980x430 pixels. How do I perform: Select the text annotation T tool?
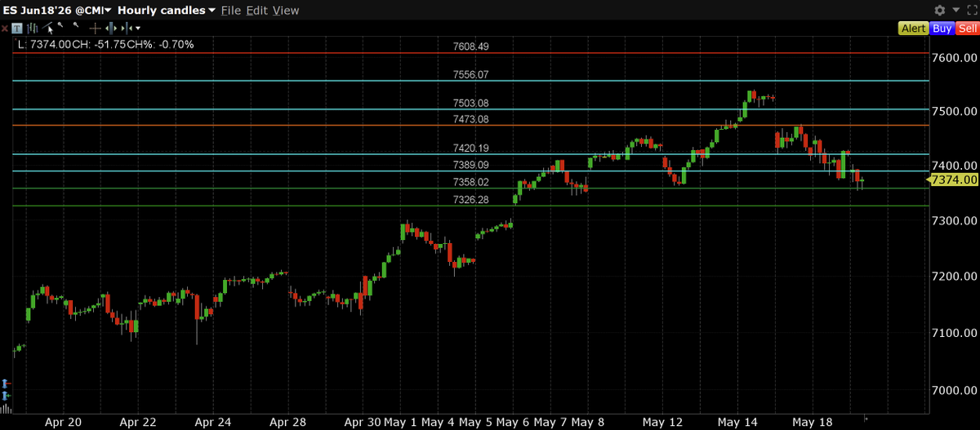click(17, 28)
